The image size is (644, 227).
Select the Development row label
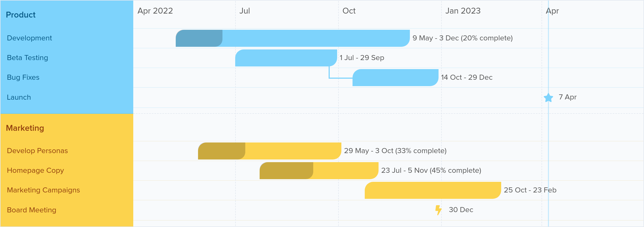29,38
